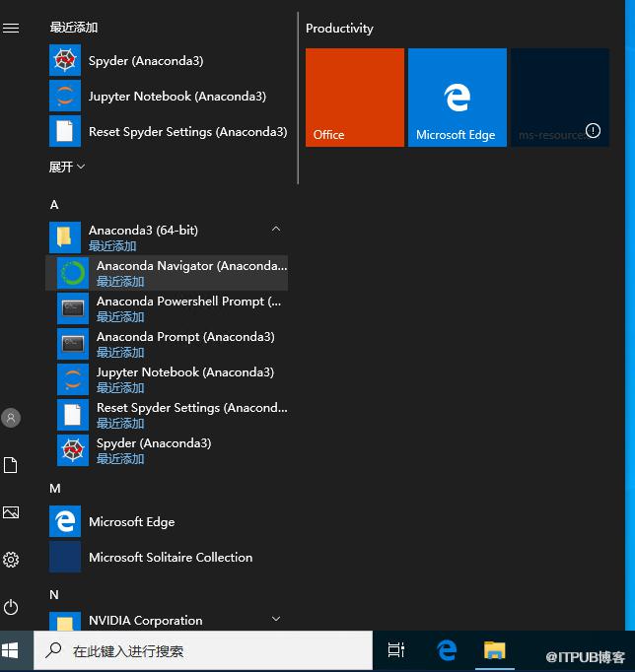Open Documents icon in Start sidebar
Screen dimensions: 635x672
click(11, 465)
